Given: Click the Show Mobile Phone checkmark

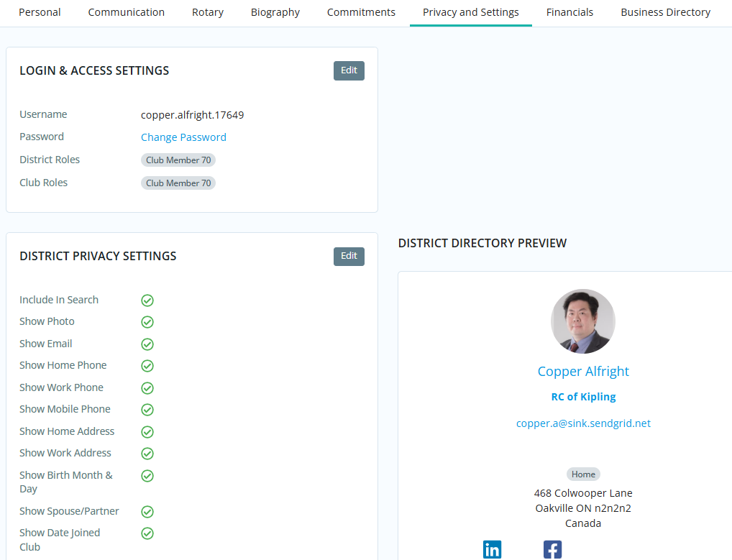Looking at the screenshot, I should click(x=147, y=410).
